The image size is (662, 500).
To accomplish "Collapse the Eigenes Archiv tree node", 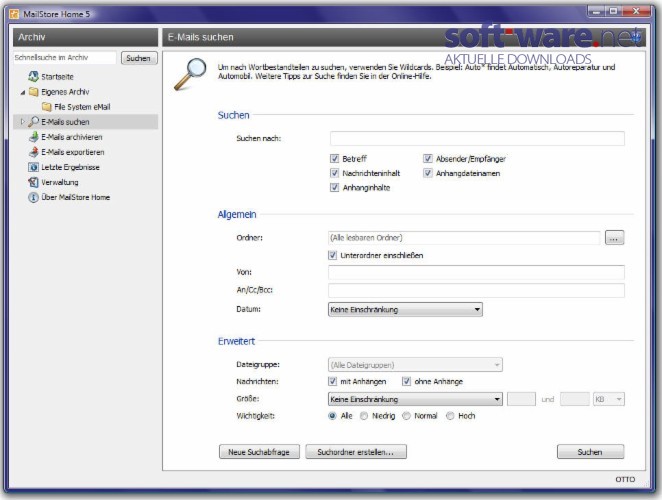I will click(23, 92).
